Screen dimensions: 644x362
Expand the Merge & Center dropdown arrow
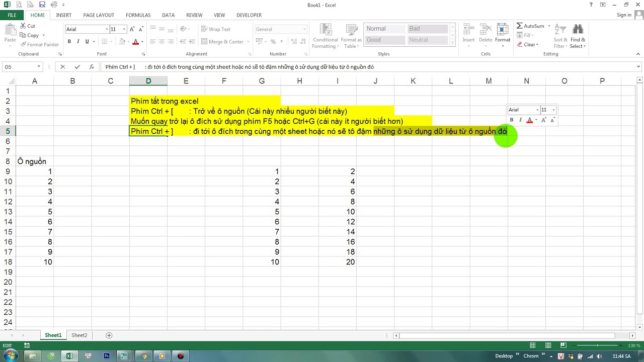coord(247,42)
